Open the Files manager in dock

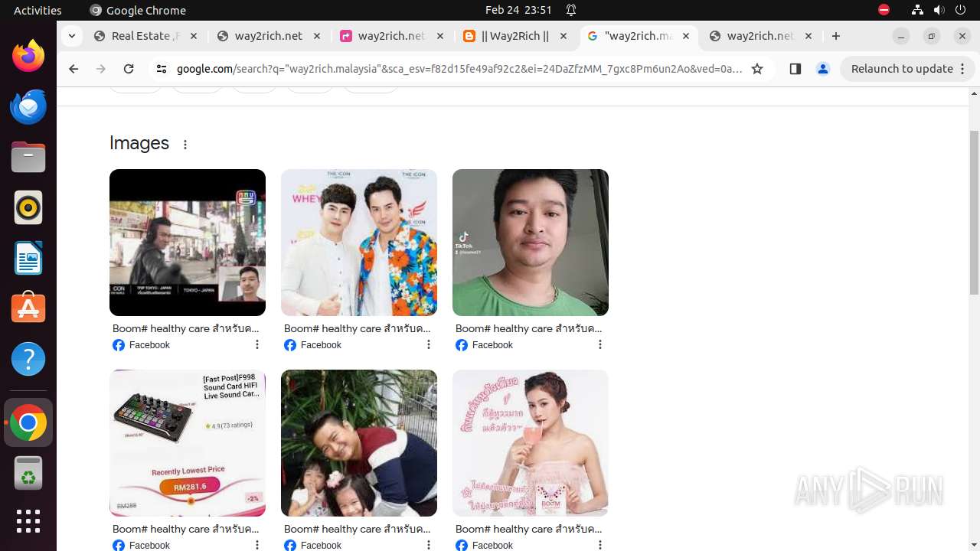[28, 157]
